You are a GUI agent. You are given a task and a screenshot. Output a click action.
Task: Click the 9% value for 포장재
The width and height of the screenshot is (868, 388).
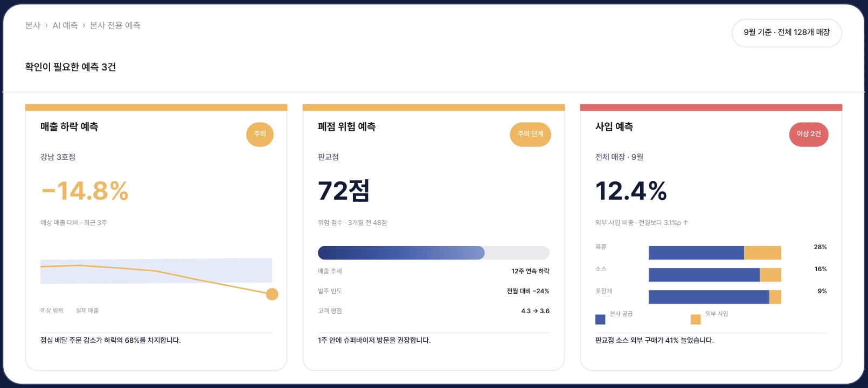(x=822, y=291)
